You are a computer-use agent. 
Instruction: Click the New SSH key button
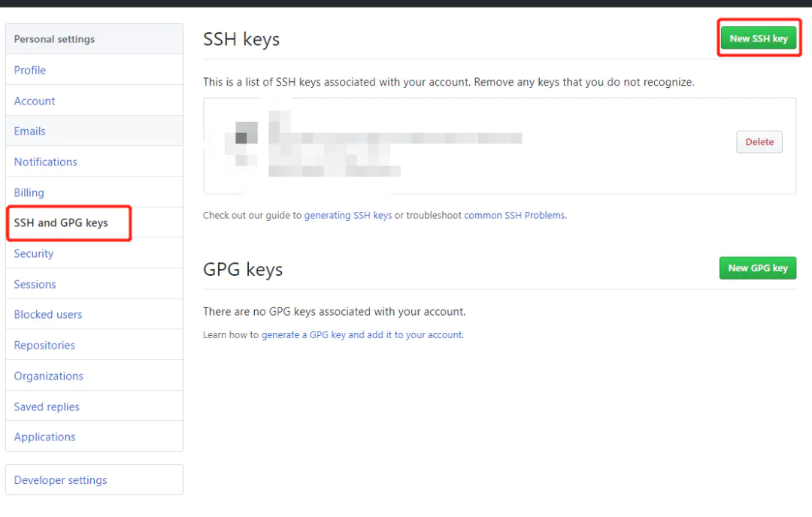[x=758, y=38]
